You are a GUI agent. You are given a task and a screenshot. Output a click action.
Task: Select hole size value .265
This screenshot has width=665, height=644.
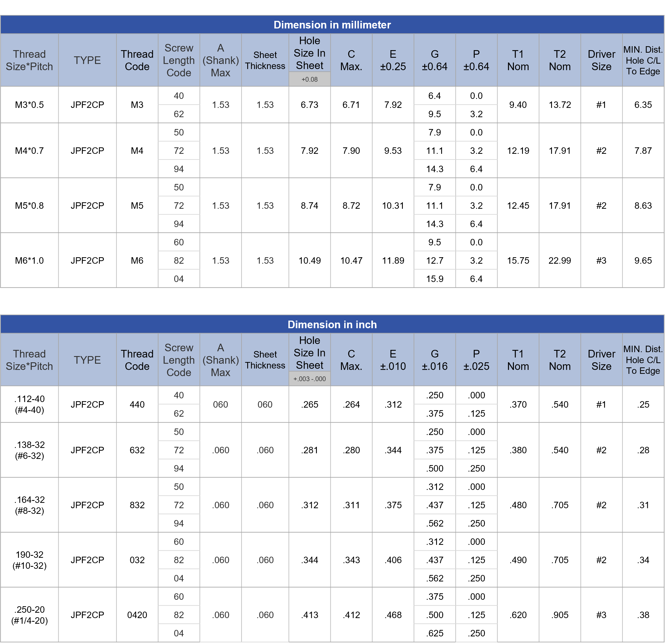tap(310, 404)
